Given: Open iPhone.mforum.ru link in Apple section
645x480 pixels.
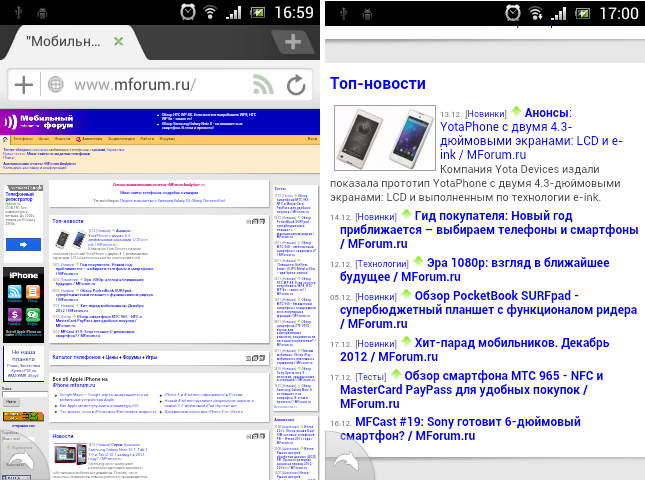Looking at the screenshot, I should coord(74,385).
